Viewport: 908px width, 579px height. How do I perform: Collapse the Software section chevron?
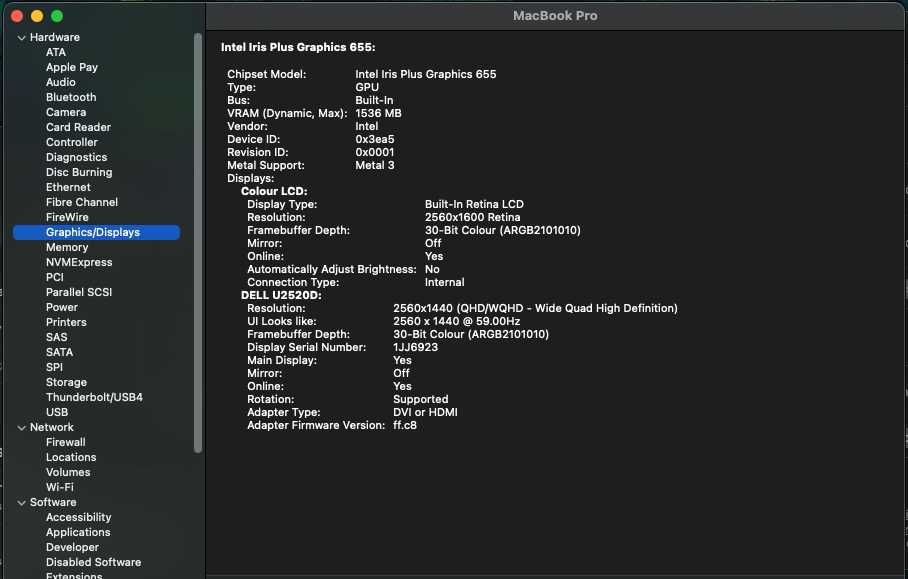tap(21, 503)
